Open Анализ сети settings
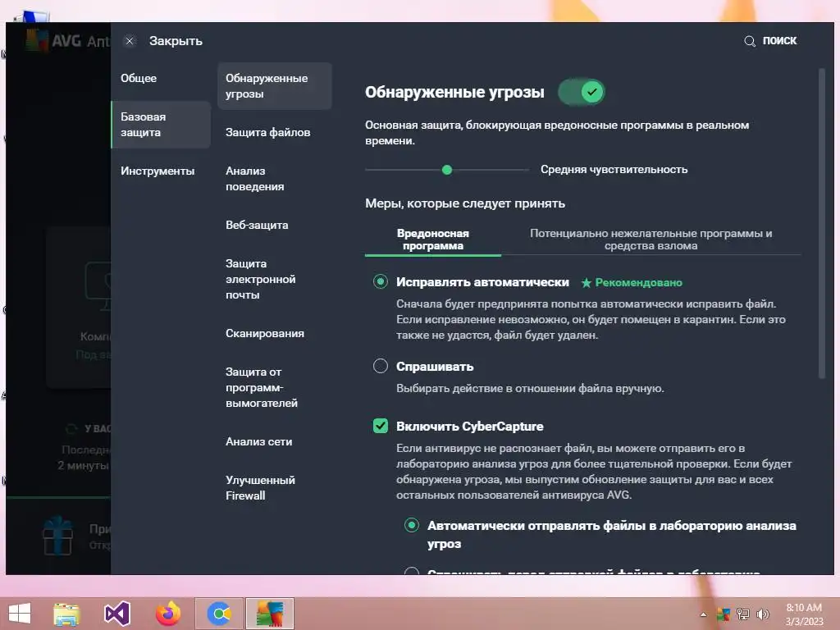The height and width of the screenshot is (630, 840). point(258,441)
